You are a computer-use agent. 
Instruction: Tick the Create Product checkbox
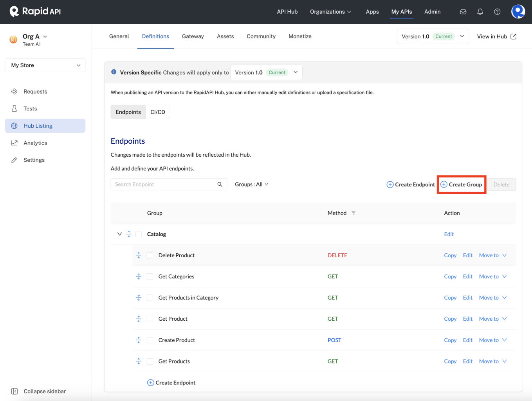click(150, 340)
